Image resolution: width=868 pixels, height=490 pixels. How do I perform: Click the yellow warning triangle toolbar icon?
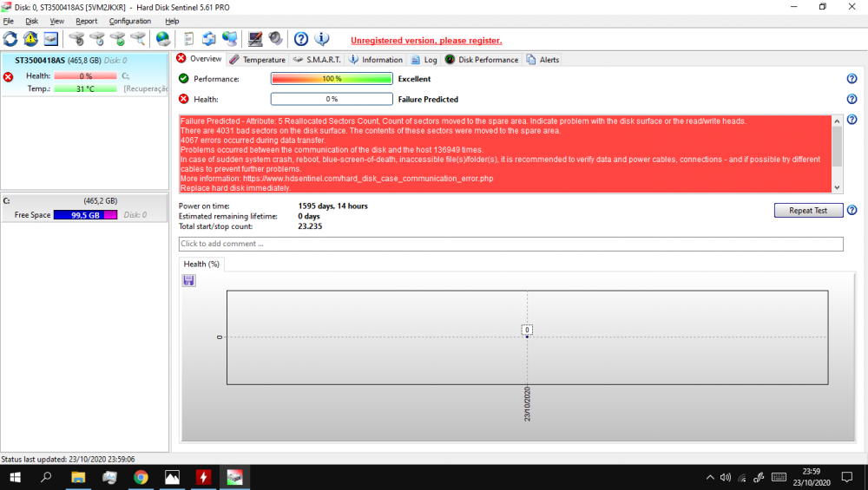pos(30,39)
